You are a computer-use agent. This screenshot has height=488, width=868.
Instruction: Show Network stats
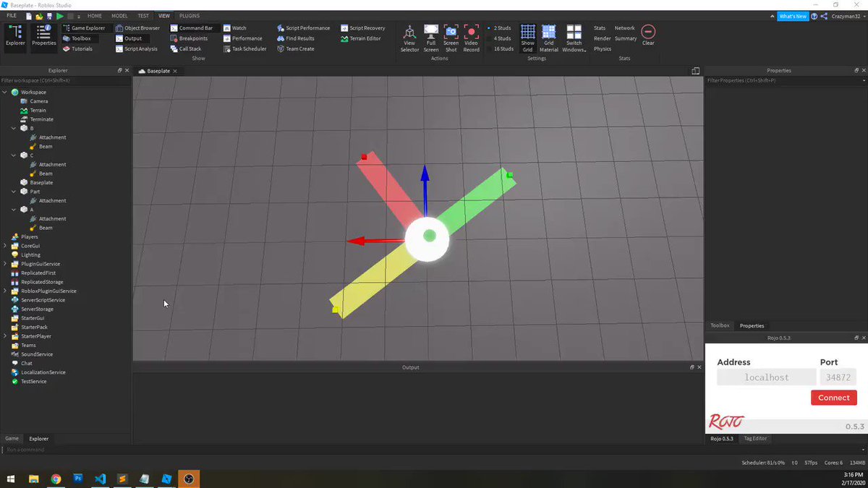(624, 28)
